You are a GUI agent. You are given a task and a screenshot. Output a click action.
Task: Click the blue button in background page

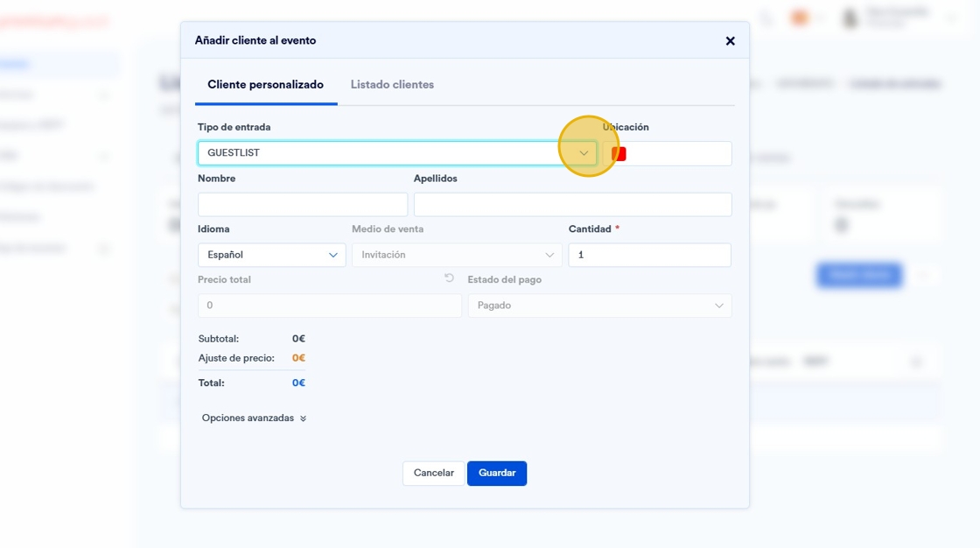858,275
